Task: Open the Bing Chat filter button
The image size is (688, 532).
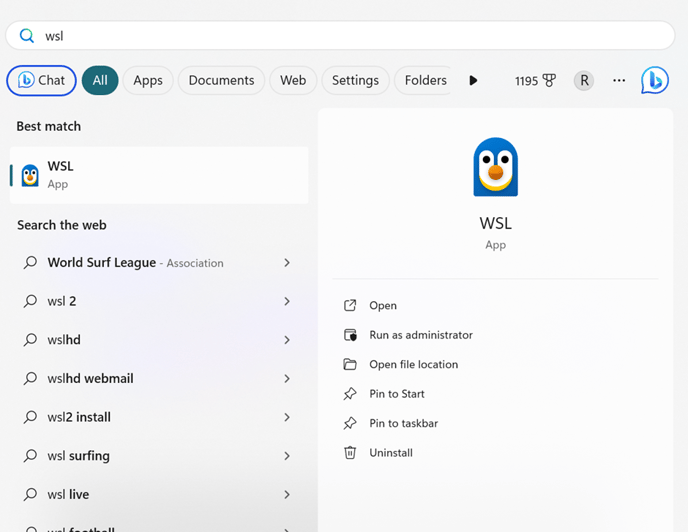Action: tap(41, 80)
